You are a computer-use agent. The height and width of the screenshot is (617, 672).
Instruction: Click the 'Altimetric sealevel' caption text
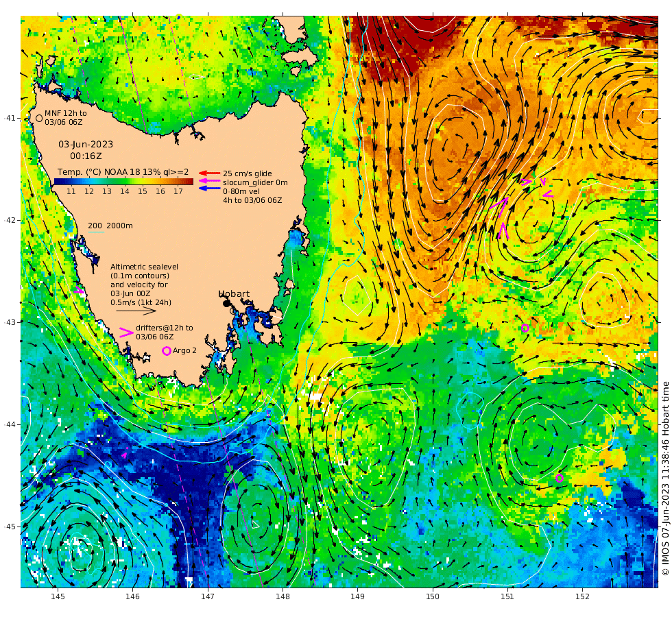point(144,267)
